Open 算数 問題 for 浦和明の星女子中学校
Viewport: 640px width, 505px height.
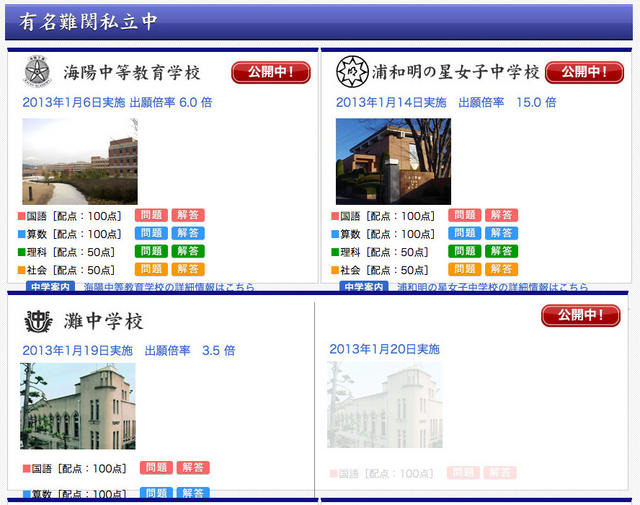pos(465,233)
